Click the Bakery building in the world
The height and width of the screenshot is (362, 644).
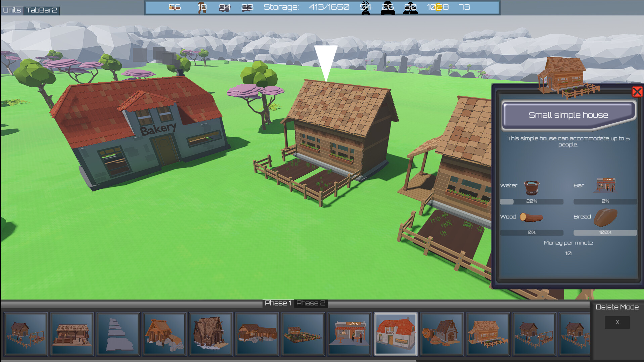[x=141, y=131]
